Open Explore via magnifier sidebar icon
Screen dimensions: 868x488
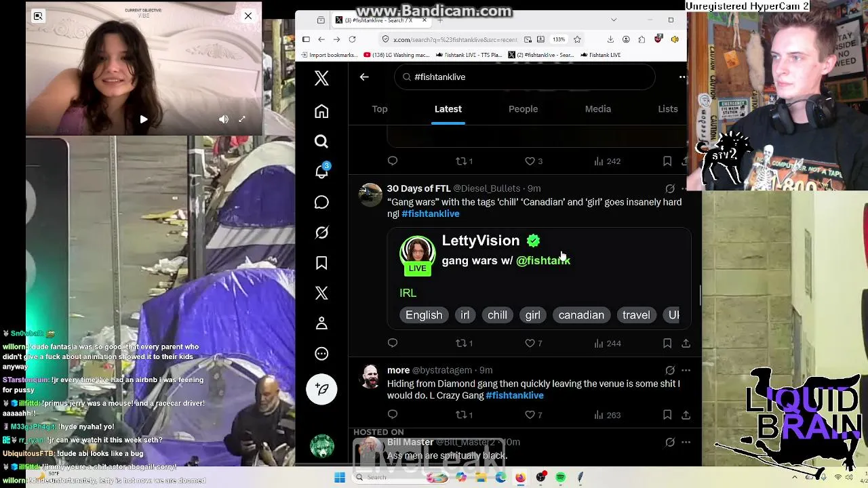(321, 141)
